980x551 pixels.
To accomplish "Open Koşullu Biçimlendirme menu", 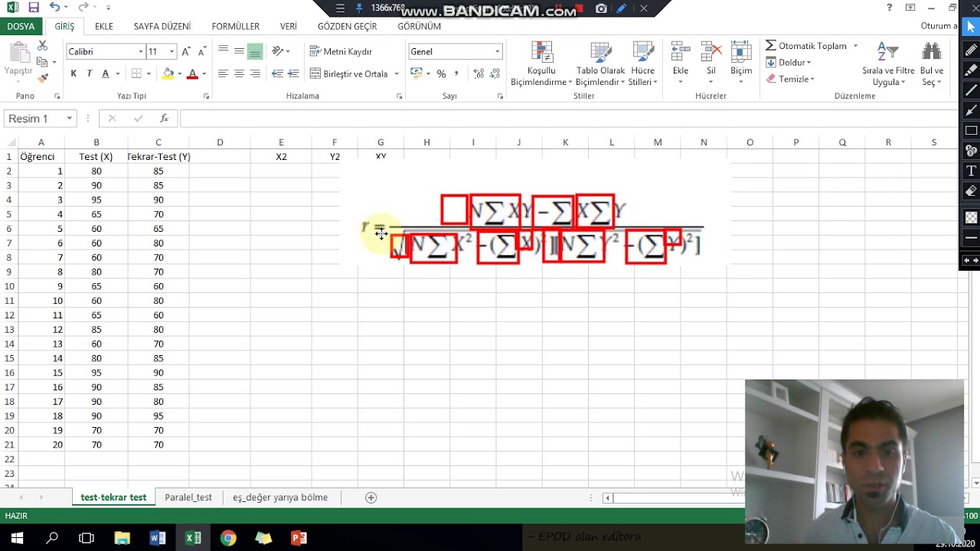I will [x=541, y=64].
